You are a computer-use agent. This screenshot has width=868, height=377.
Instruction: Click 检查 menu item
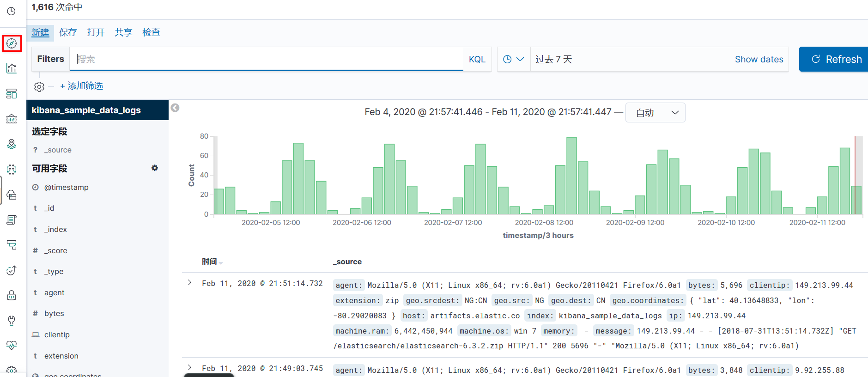[151, 32]
